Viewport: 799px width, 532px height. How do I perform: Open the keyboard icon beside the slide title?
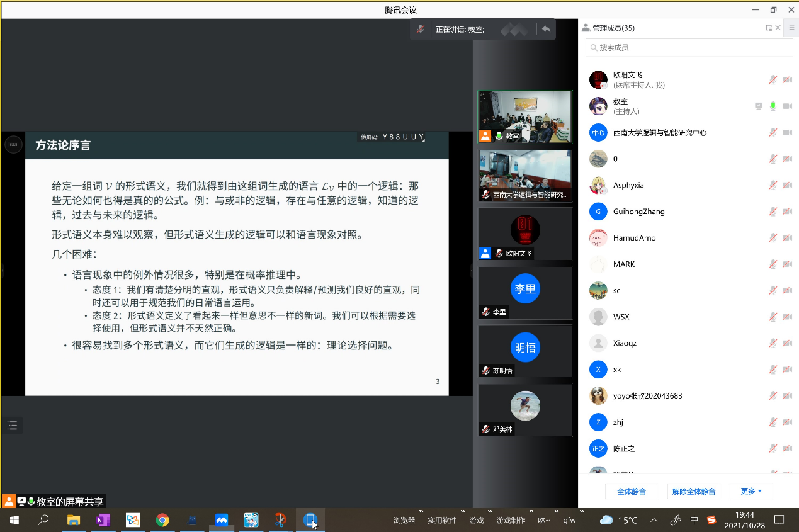pos(13,145)
